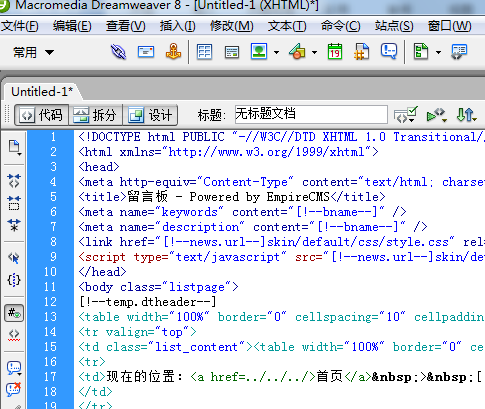Open the 命令(C) menu
Screen dimensions: 485x409
341,26
